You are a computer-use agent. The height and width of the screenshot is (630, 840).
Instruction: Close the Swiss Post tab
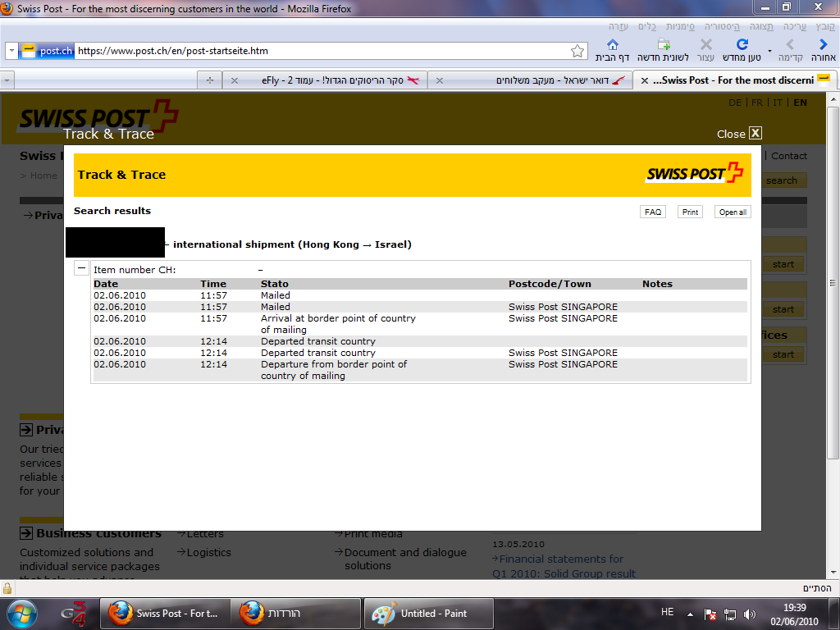[x=645, y=80]
